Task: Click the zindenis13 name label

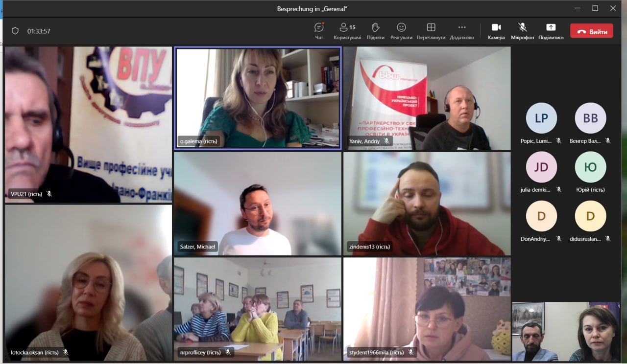Action: tap(369, 247)
